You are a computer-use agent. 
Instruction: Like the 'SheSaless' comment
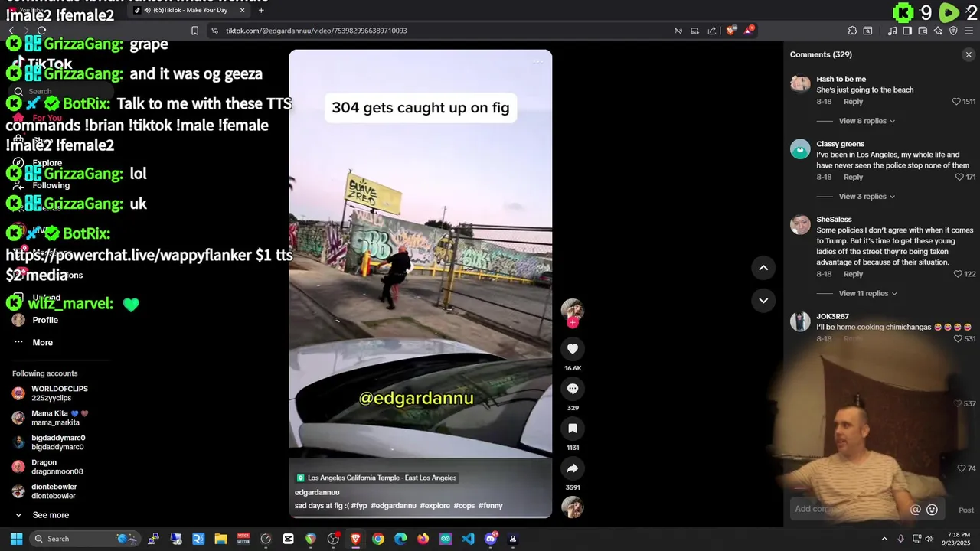(957, 274)
